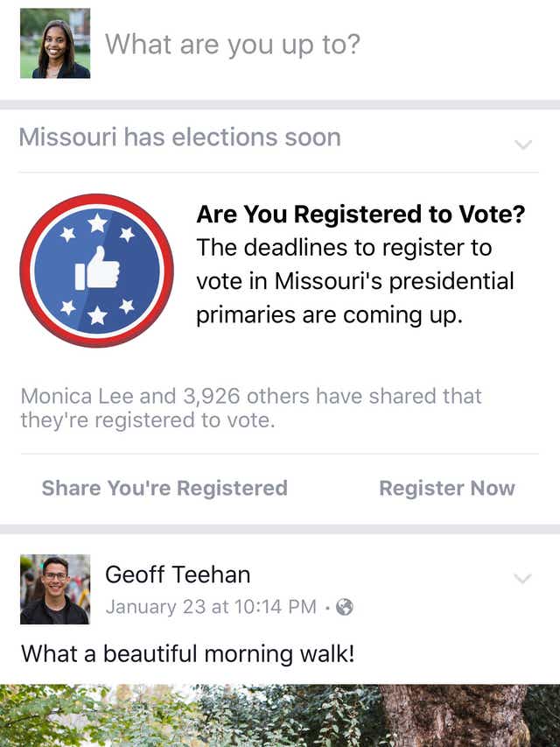
Task: Click the timestamp separator dot on Geoff's post
Action: pos(326,606)
